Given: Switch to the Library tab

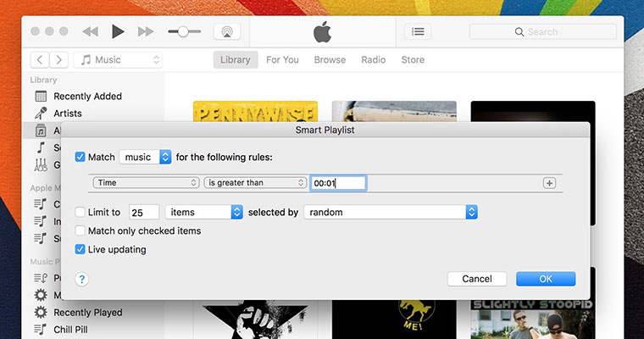Looking at the screenshot, I should (x=236, y=60).
